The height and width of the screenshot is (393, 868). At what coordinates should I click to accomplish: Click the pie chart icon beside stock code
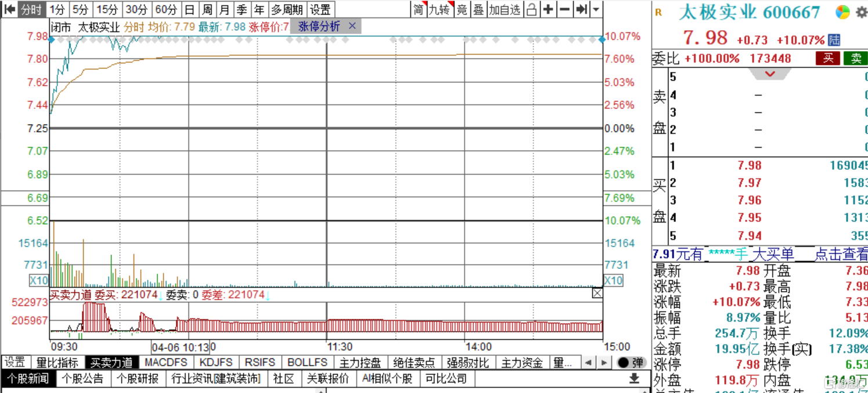click(842, 12)
